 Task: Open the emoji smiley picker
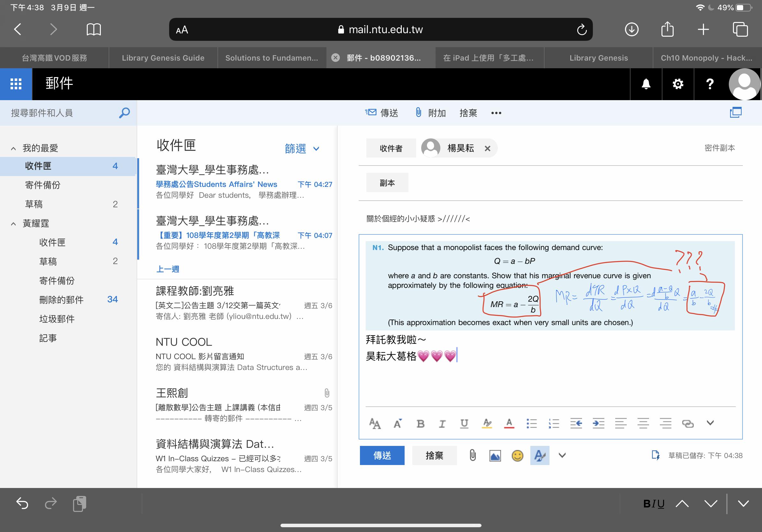(x=517, y=456)
